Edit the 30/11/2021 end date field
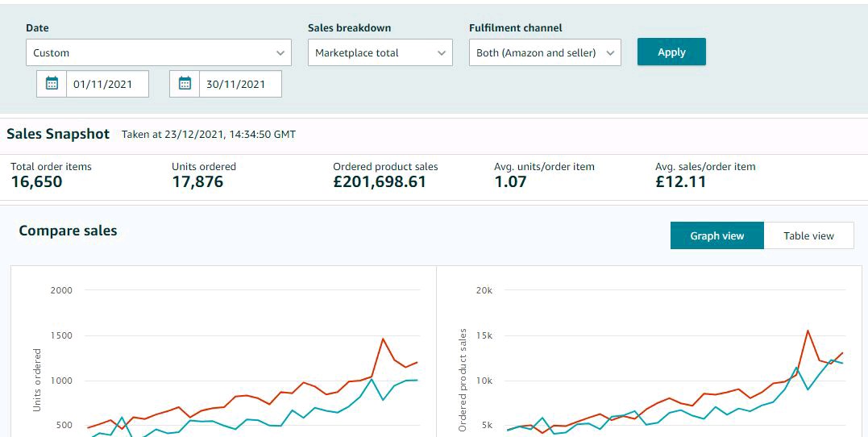Image resolution: width=868 pixels, height=437 pixels. (240, 84)
